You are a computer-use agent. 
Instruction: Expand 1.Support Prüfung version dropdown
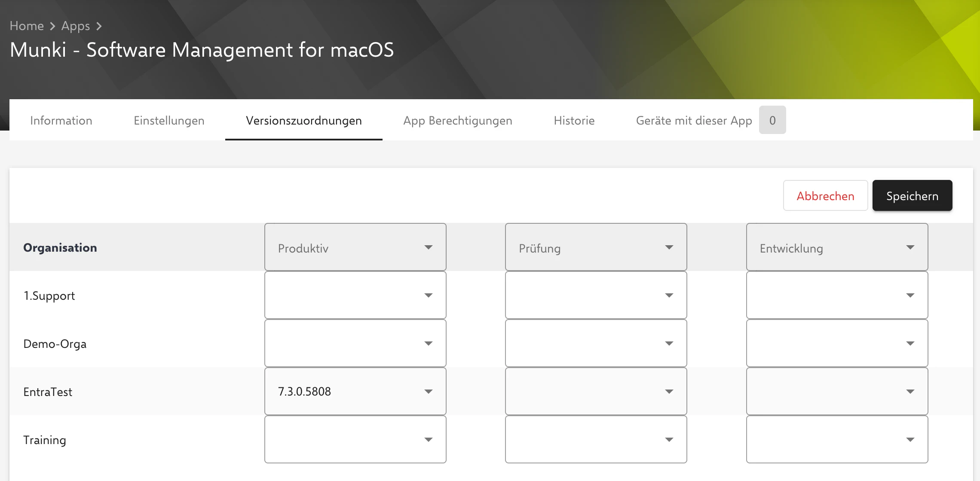[596, 295]
